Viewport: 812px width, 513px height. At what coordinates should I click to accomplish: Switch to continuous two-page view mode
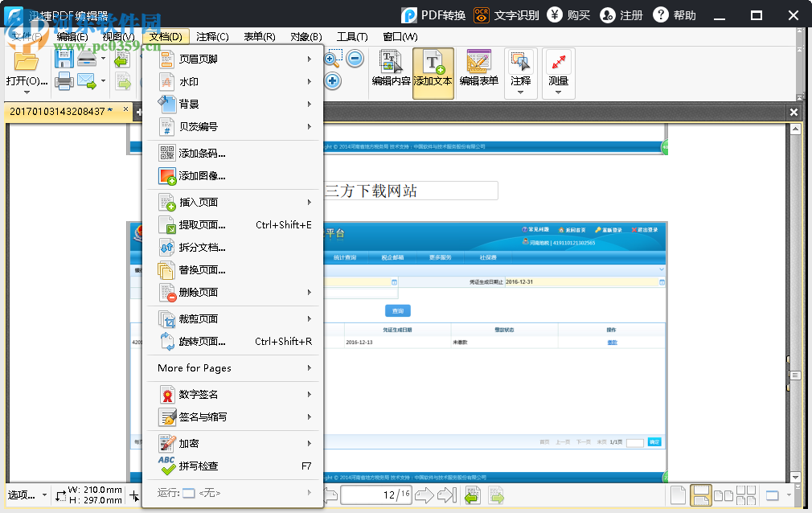tap(745, 495)
